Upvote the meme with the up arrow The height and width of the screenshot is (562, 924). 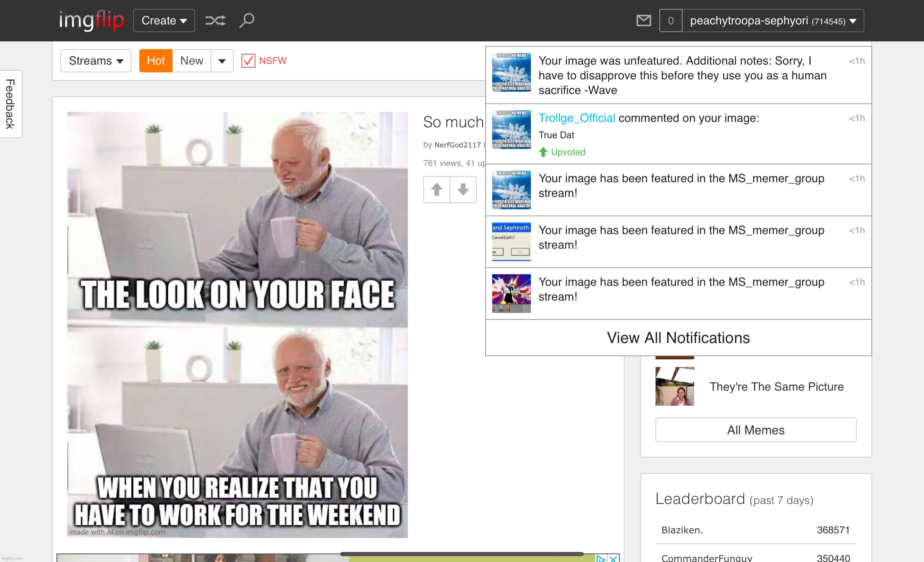437,189
